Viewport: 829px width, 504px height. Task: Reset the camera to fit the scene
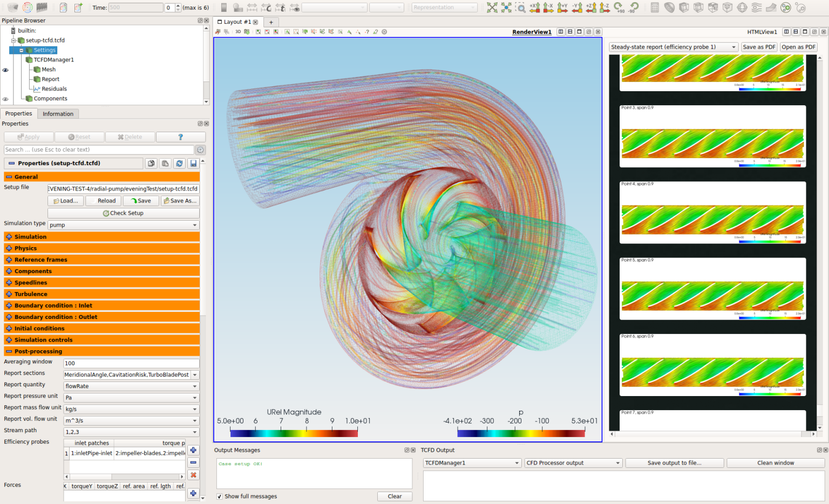pos(492,8)
